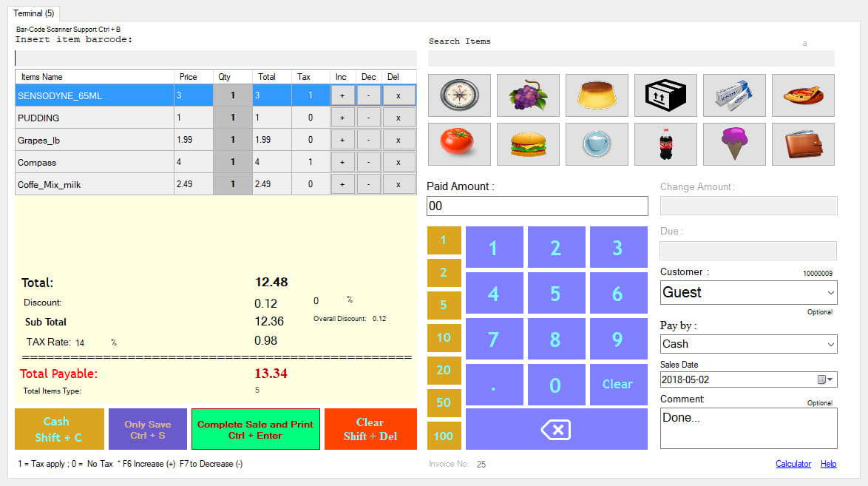Switch to the Terminal (5) tab
The width and height of the screenshot is (868, 486).
coord(34,13)
